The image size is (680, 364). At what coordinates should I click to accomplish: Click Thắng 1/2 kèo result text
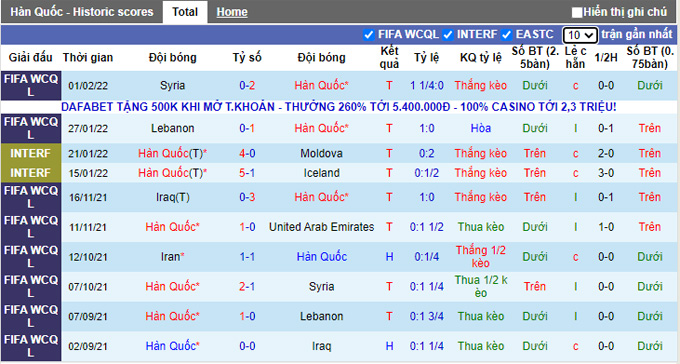(481, 257)
